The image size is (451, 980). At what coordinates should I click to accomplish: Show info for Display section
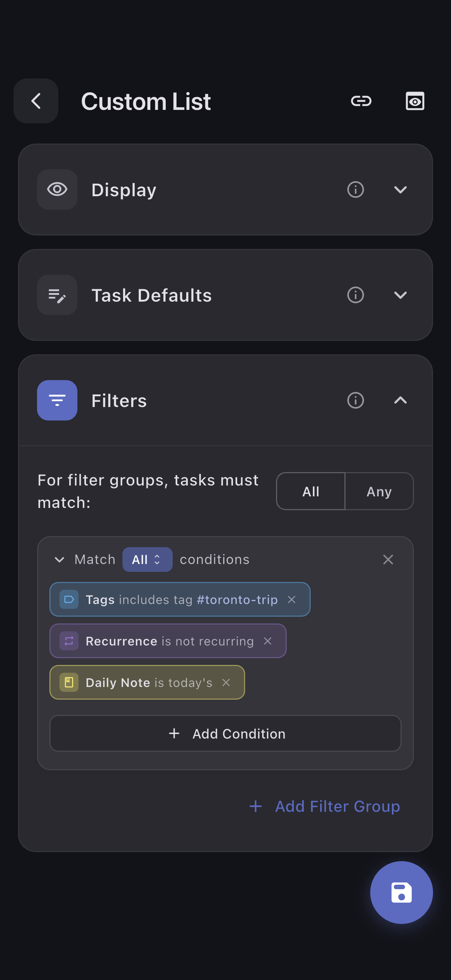pos(356,189)
